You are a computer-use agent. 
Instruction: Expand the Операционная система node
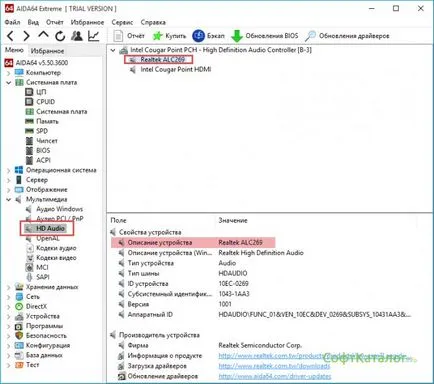(9, 170)
